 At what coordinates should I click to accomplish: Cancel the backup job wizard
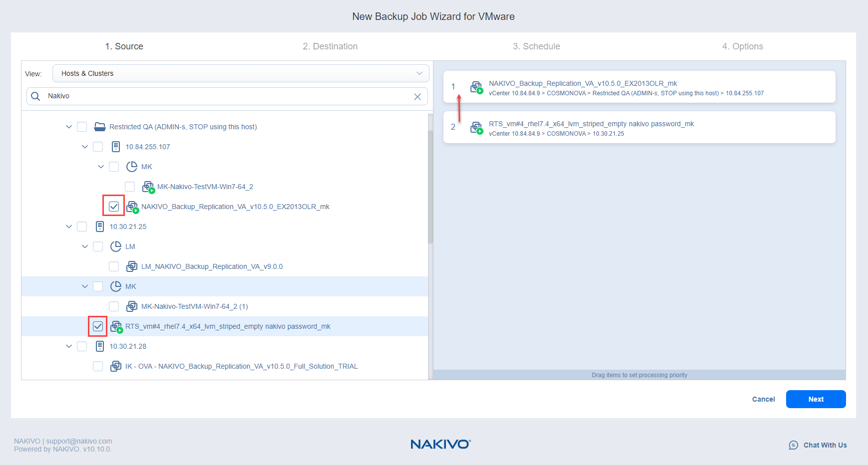(763, 399)
